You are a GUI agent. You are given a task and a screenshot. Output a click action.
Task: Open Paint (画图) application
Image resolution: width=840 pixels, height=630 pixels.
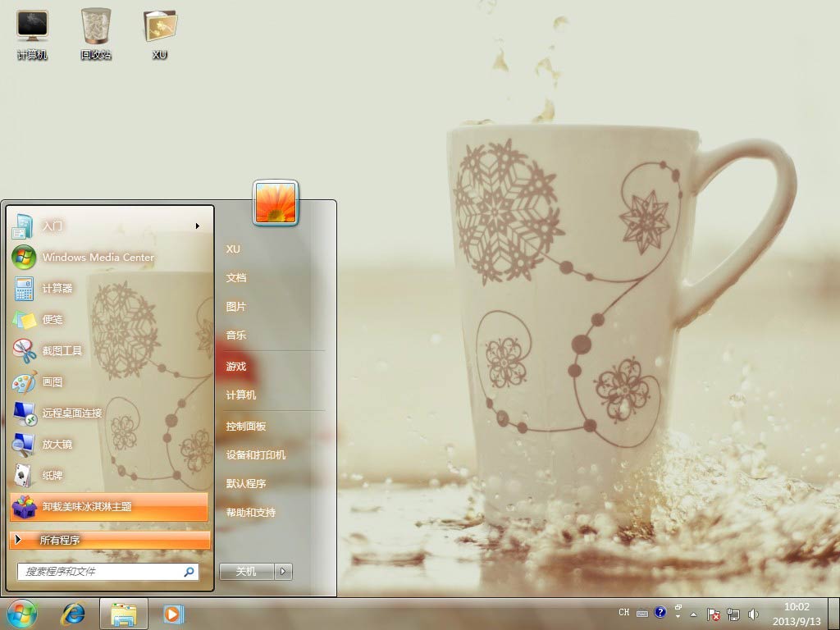pyautogui.click(x=52, y=381)
